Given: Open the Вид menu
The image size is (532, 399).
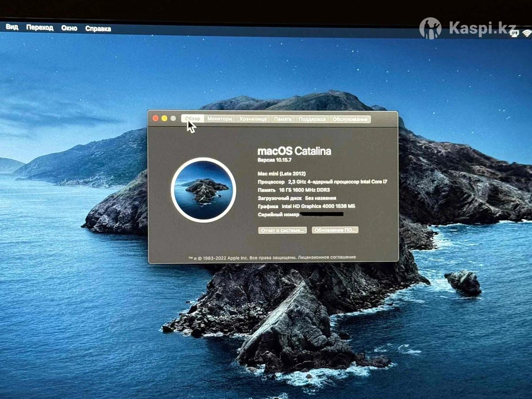Looking at the screenshot, I should tap(12, 28).
